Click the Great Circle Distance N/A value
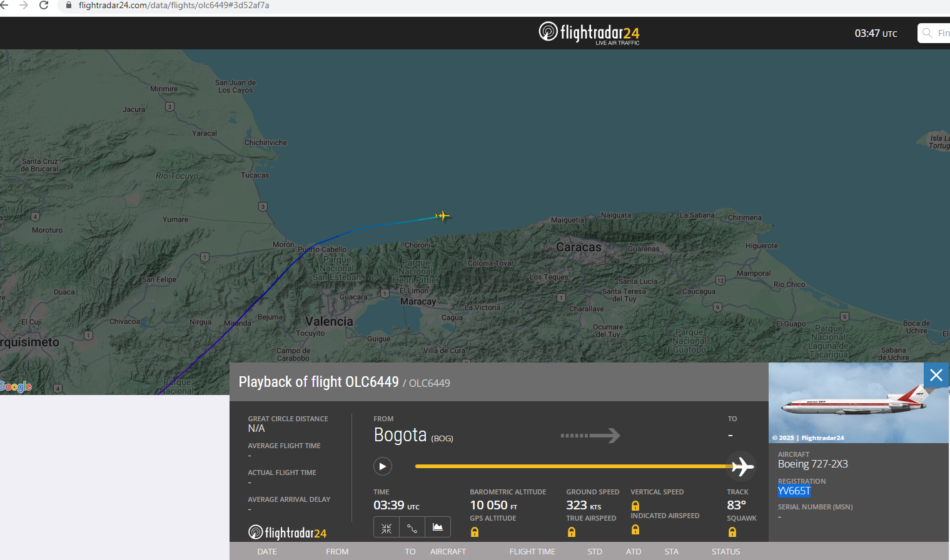This screenshot has width=950, height=560. (x=256, y=429)
